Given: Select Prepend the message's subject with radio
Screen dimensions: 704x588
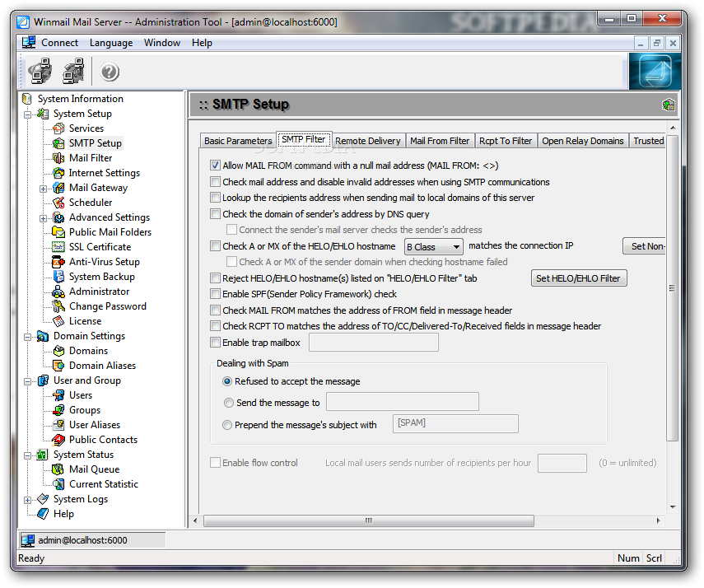Looking at the screenshot, I should [x=227, y=425].
